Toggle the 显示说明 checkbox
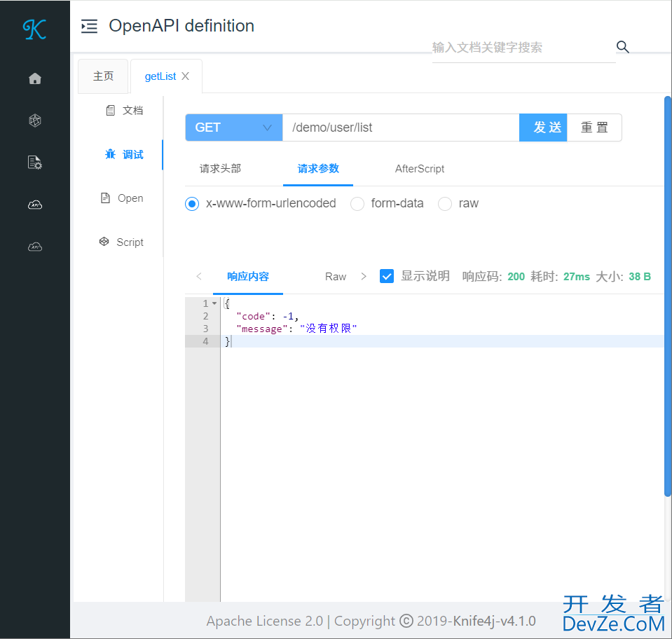This screenshot has height=639, width=672. pyautogui.click(x=387, y=276)
